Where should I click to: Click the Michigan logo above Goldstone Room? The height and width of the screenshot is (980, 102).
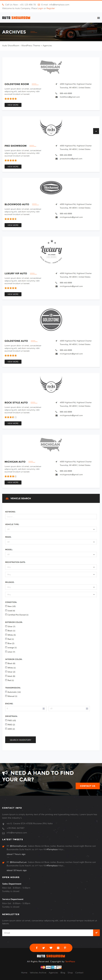click(51, 67)
